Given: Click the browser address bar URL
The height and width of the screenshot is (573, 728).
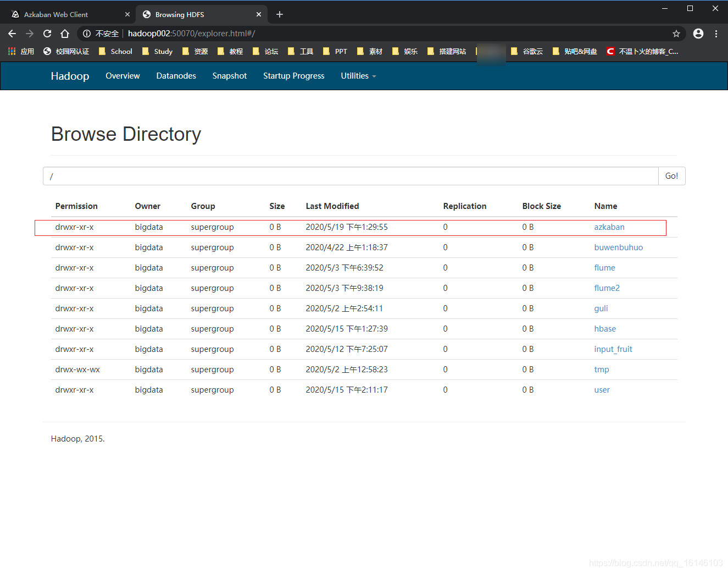Looking at the screenshot, I should pos(192,34).
